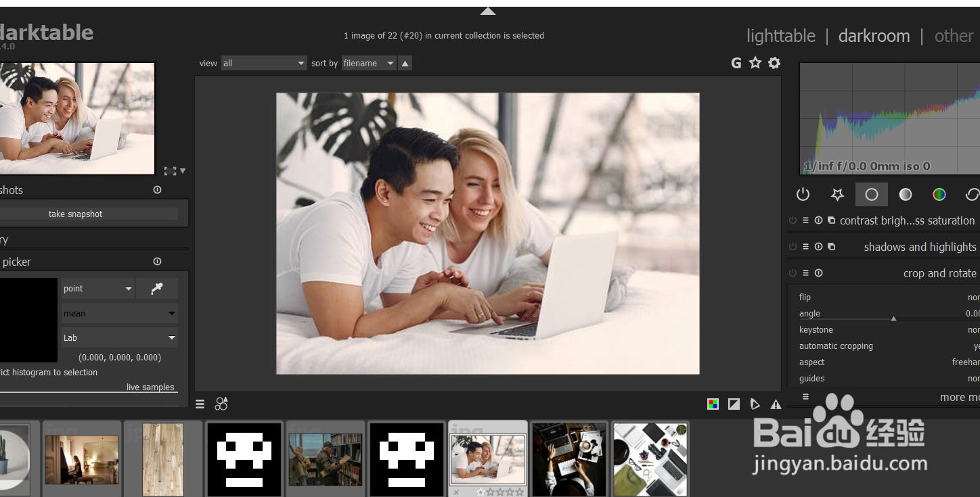Select the library bookshelf thumbnail in filmstrip
Viewport: 980px width, 497px height.
click(326, 459)
